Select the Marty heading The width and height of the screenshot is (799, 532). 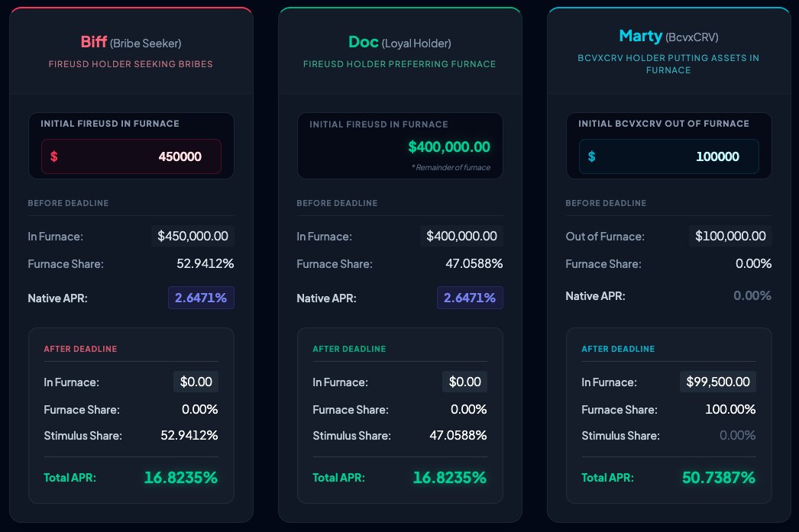[641, 36]
